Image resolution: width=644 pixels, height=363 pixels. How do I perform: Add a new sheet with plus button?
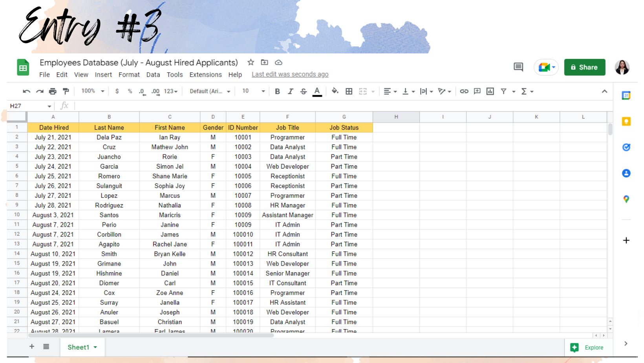click(x=32, y=346)
